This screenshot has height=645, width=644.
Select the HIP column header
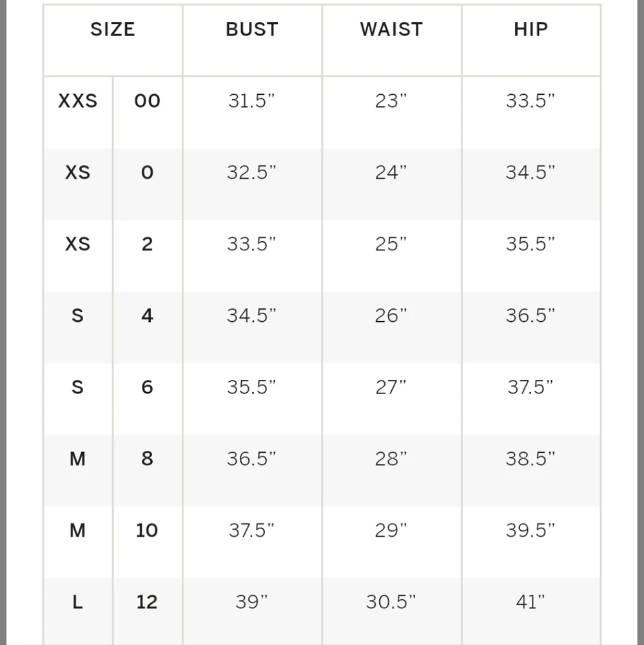pos(531,30)
